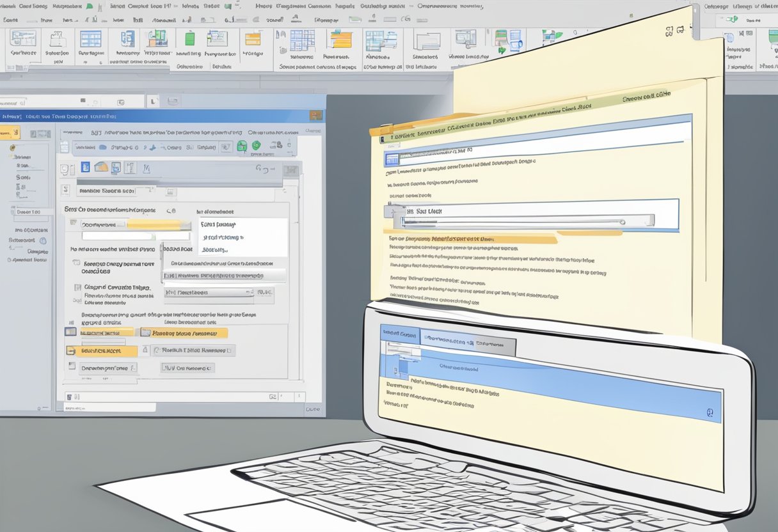The image size is (778, 532).
Task: Click the green shield icon in dialog toolbar
Action: 242,146
